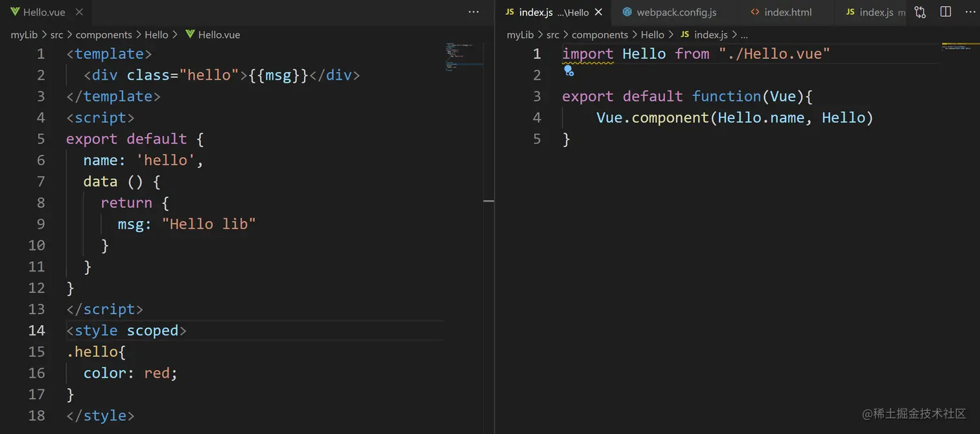Screen dimensions: 980x434
Task: Click the Hello.vue minimap
Action: click(x=464, y=57)
